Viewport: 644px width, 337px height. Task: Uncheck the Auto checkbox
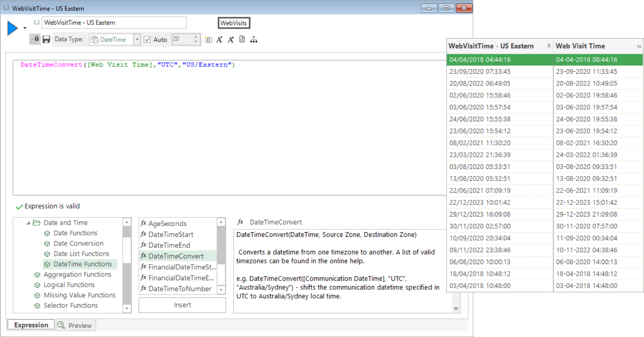pos(147,39)
